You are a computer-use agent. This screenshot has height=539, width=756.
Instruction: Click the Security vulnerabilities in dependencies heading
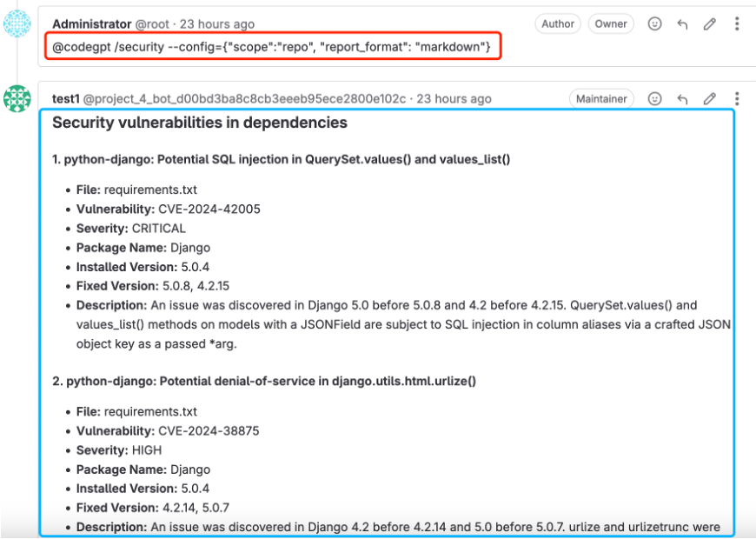pyautogui.click(x=200, y=123)
